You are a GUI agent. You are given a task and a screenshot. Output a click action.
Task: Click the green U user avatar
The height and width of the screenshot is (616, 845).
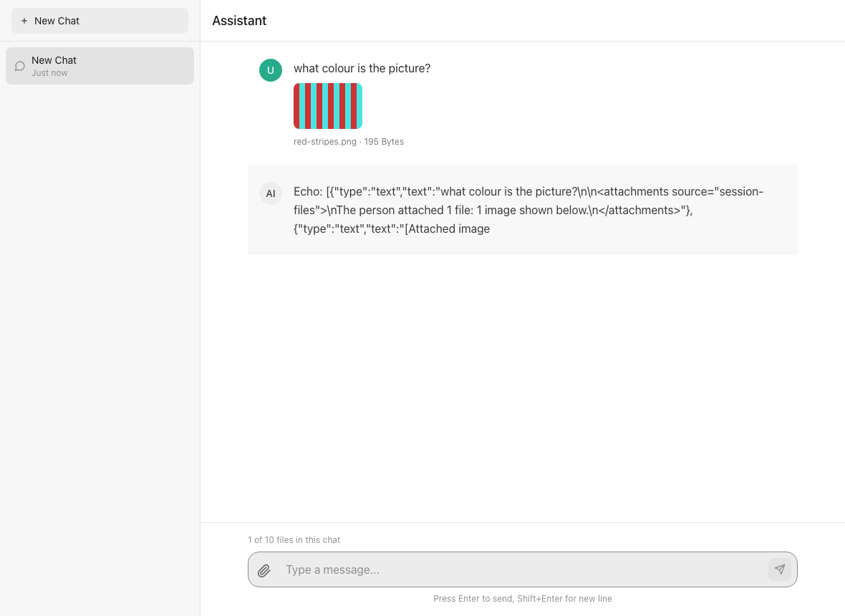tap(271, 70)
